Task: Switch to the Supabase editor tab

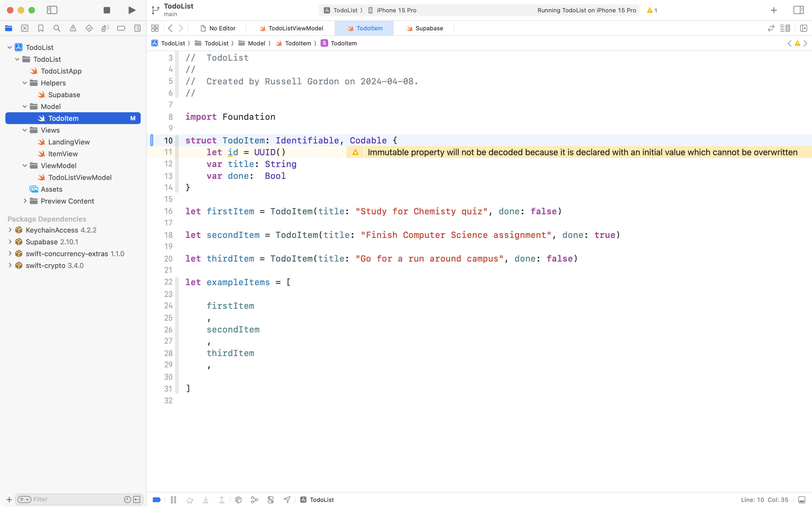Action: pyautogui.click(x=429, y=28)
